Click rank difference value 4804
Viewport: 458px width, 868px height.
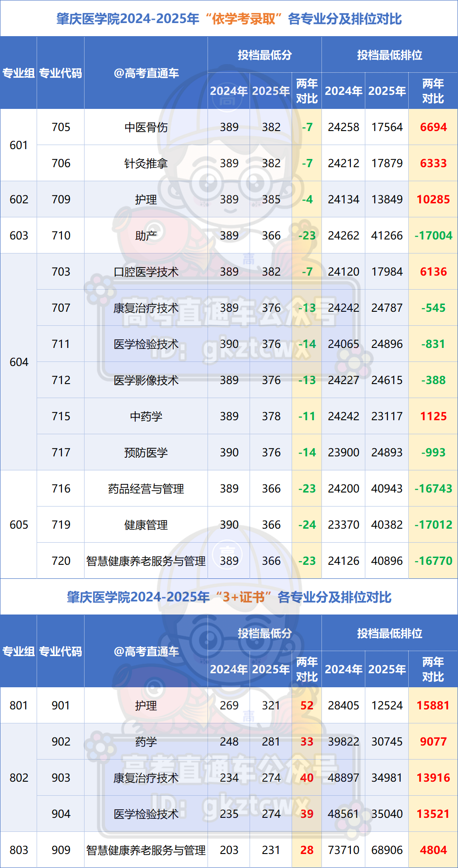(x=433, y=850)
